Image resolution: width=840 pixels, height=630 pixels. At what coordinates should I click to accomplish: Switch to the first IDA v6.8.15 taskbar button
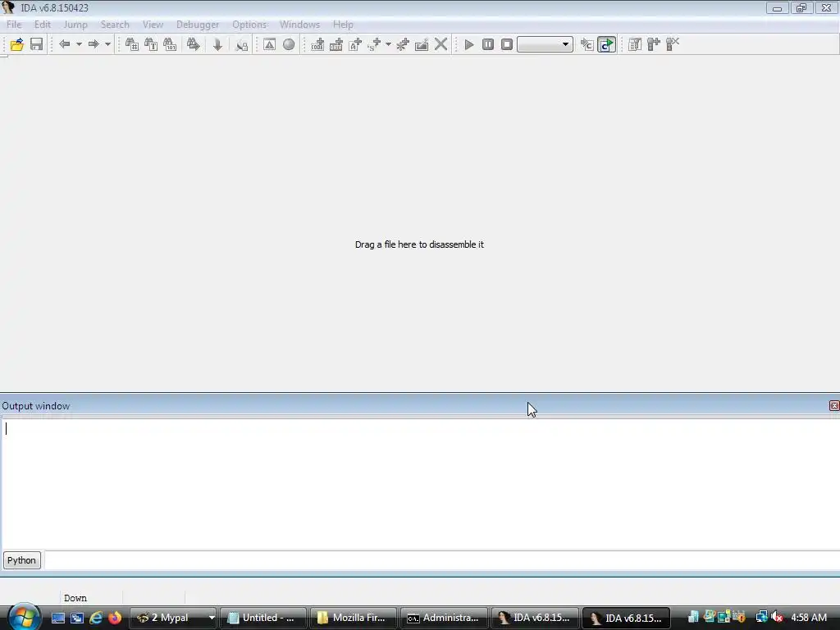coord(535,618)
